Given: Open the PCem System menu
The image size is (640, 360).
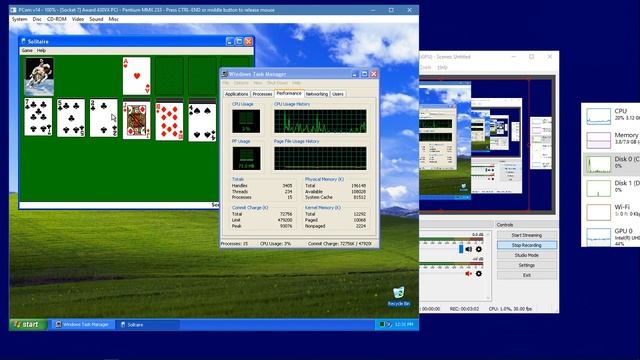Looking at the screenshot, I should [x=19, y=19].
